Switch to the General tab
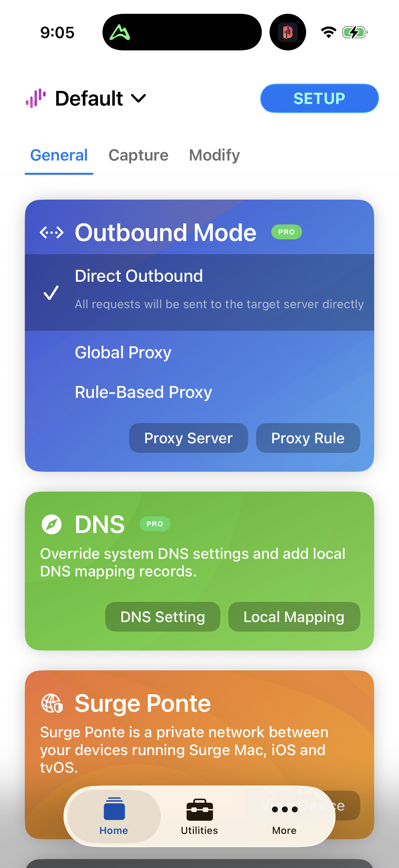This screenshot has height=868, width=399. 59,155
